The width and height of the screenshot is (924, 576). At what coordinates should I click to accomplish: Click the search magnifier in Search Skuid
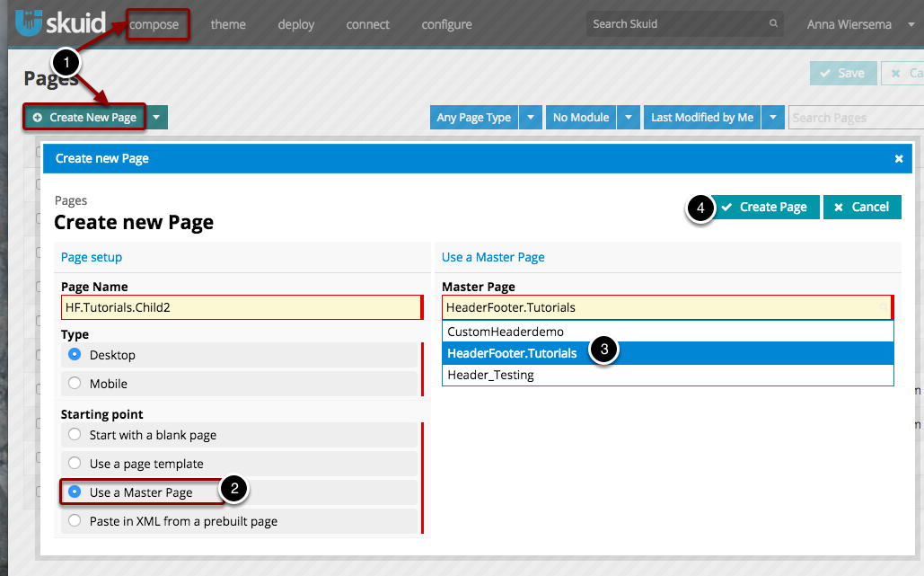773,23
